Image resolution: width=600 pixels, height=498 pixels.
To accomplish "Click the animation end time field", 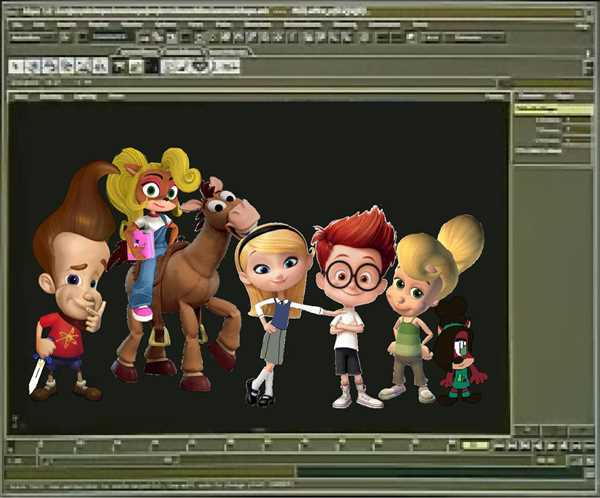I will (x=548, y=460).
